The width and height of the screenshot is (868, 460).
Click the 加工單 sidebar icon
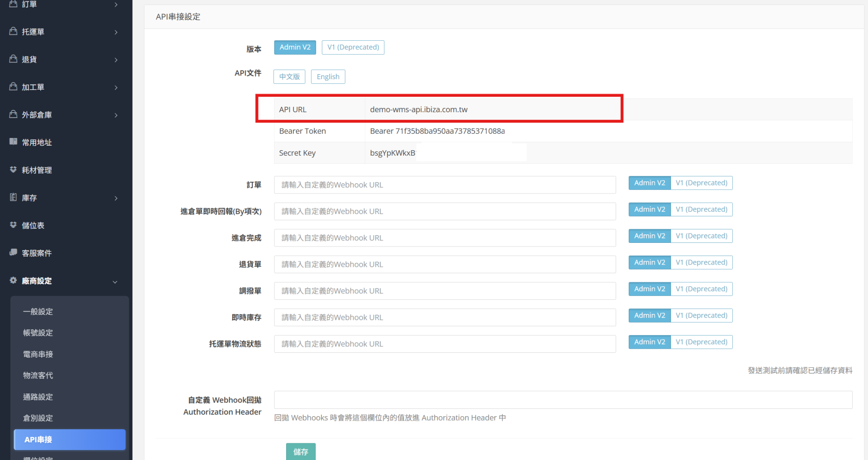pos(13,86)
